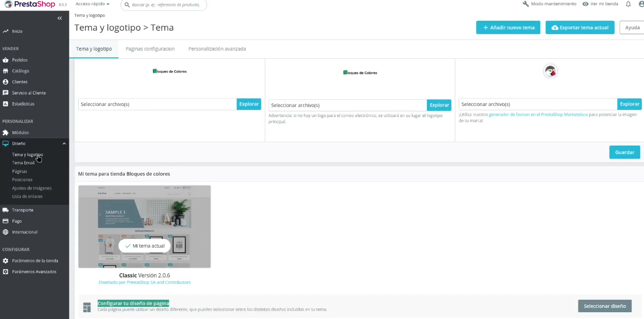Open Lista de enlaces submenu item
This screenshot has height=319, width=644.
27,196
